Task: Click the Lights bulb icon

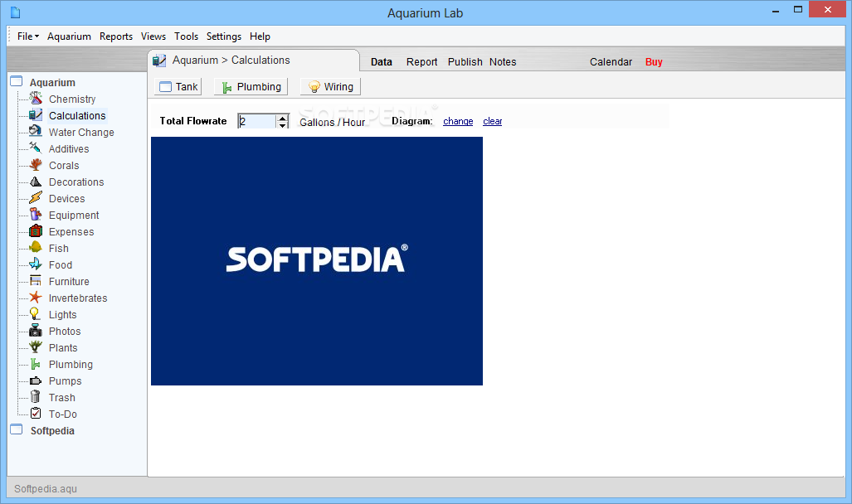Action: (36, 314)
